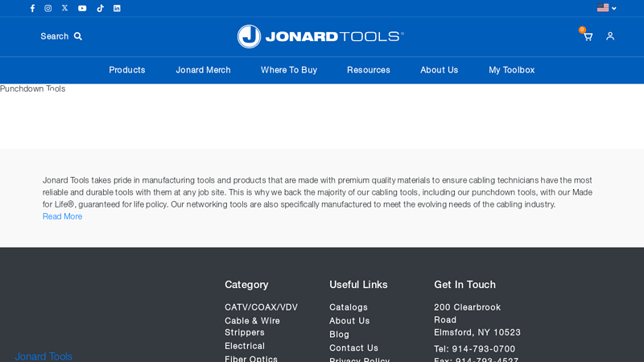Click the search magnifier icon

click(x=78, y=36)
